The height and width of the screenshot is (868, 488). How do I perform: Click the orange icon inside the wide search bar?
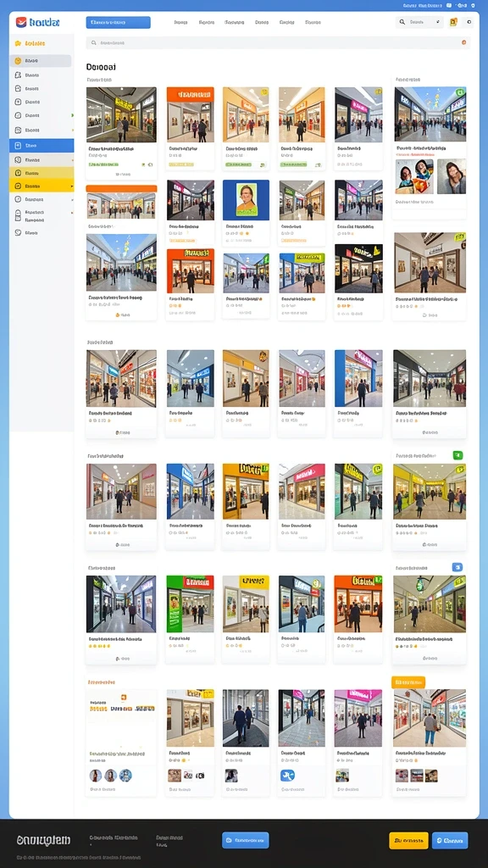pyautogui.click(x=463, y=42)
